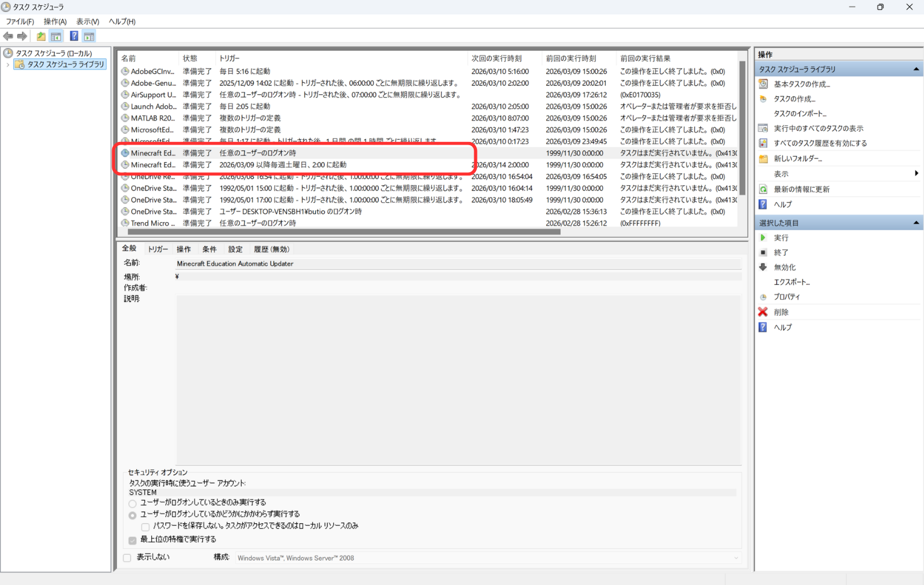The width and height of the screenshot is (924, 585).
Task: Toggle the 最上位の特権で実行する checkbox
Action: pyautogui.click(x=133, y=540)
